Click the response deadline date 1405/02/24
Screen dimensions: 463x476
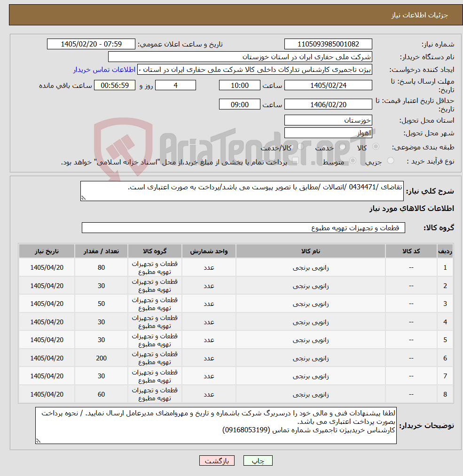click(328, 86)
